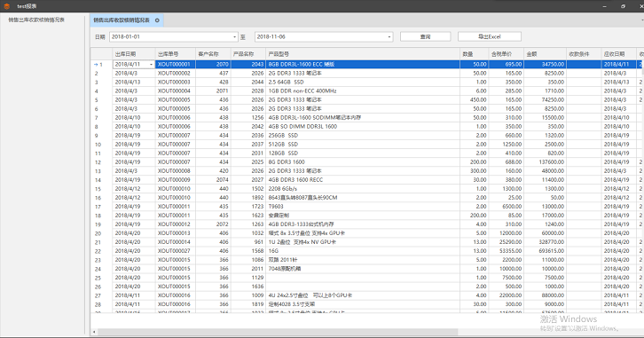644x338 pixels.
Task: Click the customer cell 2074
Action: tap(213, 180)
